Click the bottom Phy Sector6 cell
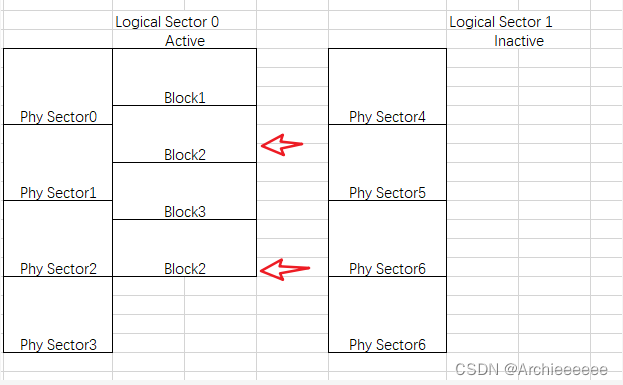Screen dimensions: 623x385 coord(387,314)
